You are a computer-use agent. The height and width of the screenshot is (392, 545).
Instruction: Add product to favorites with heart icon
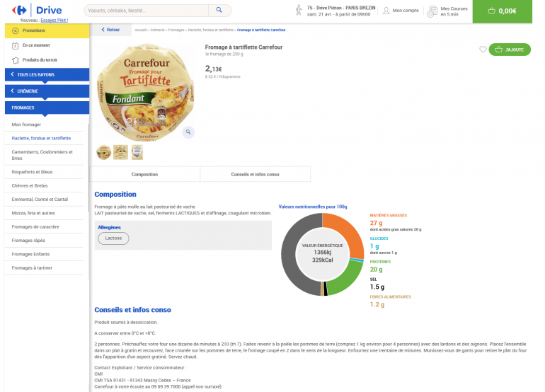click(483, 50)
